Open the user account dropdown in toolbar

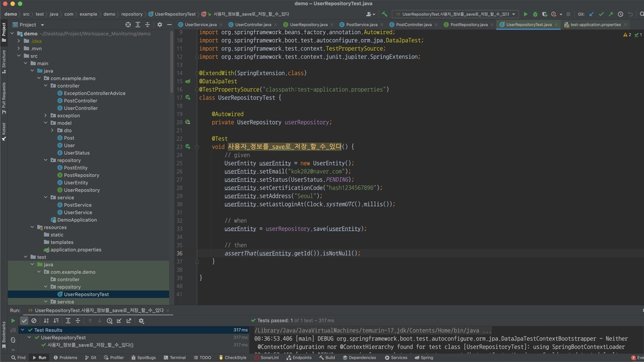370,14
